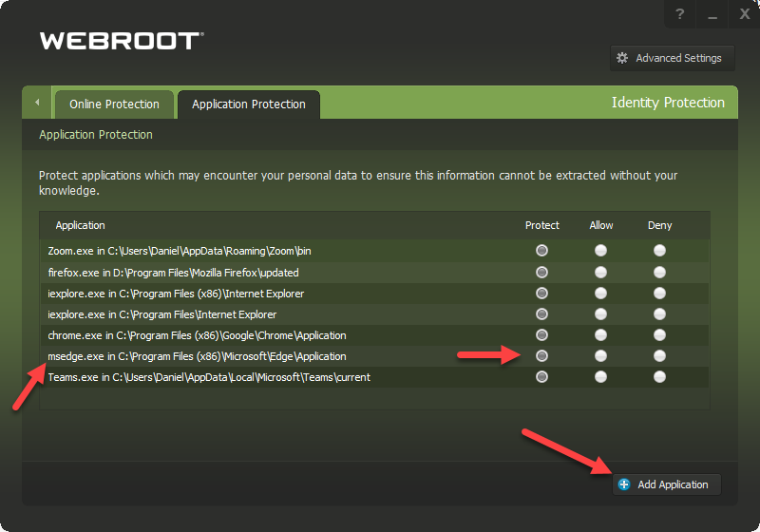Set chrome.exe to Allow
Screen dimensions: 760x532
click(x=601, y=334)
